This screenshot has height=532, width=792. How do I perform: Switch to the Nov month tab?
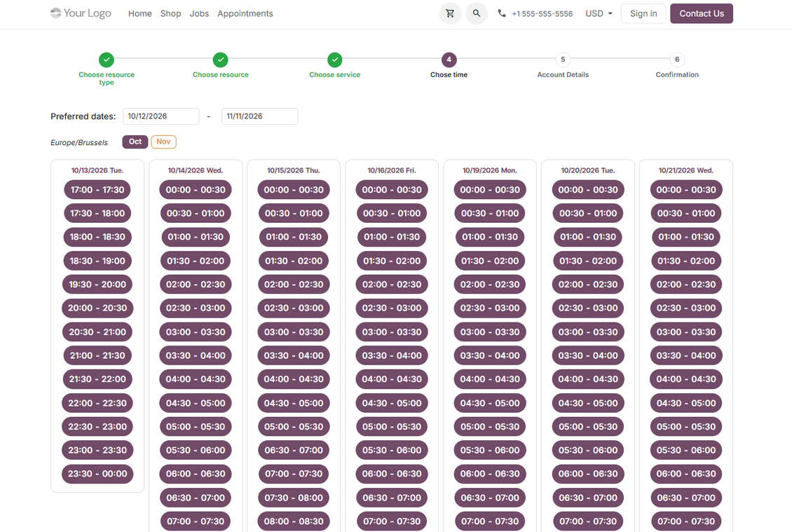tap(163, 142)
